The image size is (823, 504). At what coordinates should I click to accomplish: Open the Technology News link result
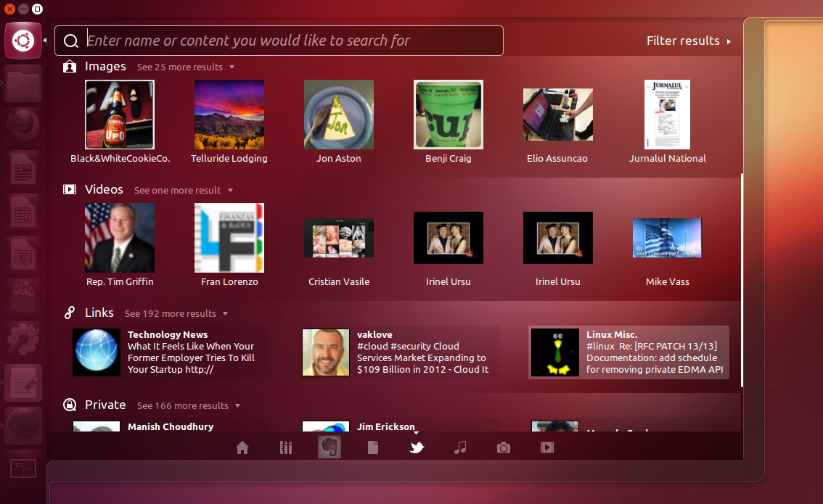[171, 352]
